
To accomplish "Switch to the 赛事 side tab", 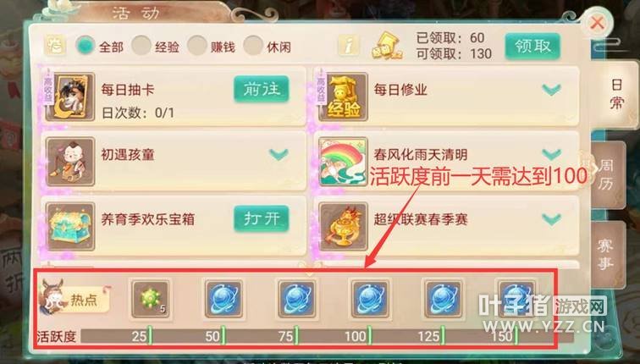I will [x=607, y=255].
